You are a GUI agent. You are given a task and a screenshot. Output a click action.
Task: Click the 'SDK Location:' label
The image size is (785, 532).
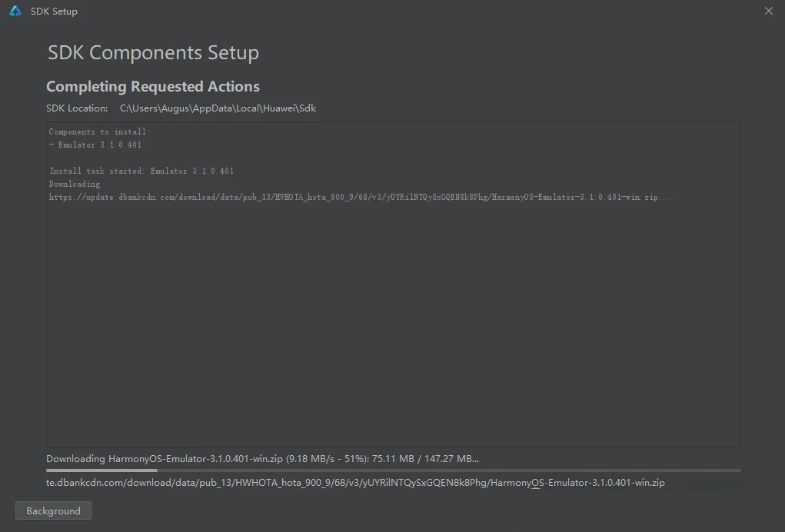click(77, 108)
